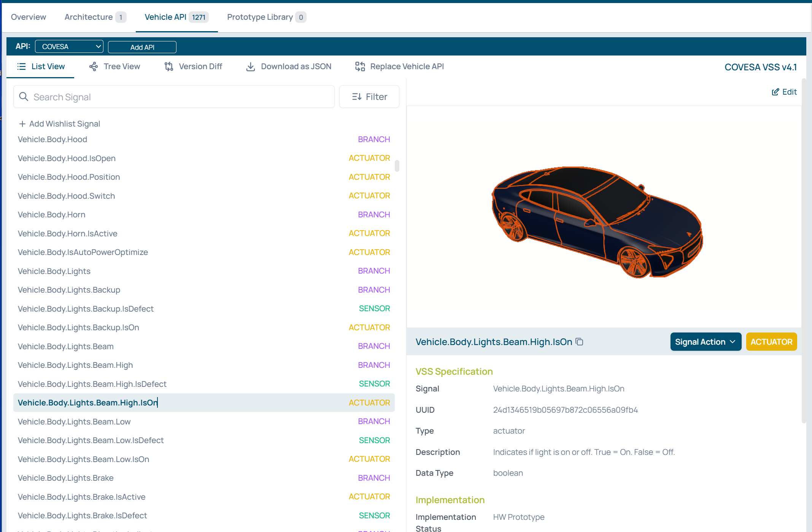The width and height of the screenshot is (812, 532).
Task: Click the plus icon for Add Wishlist Signal
Action: pos(22,124)
